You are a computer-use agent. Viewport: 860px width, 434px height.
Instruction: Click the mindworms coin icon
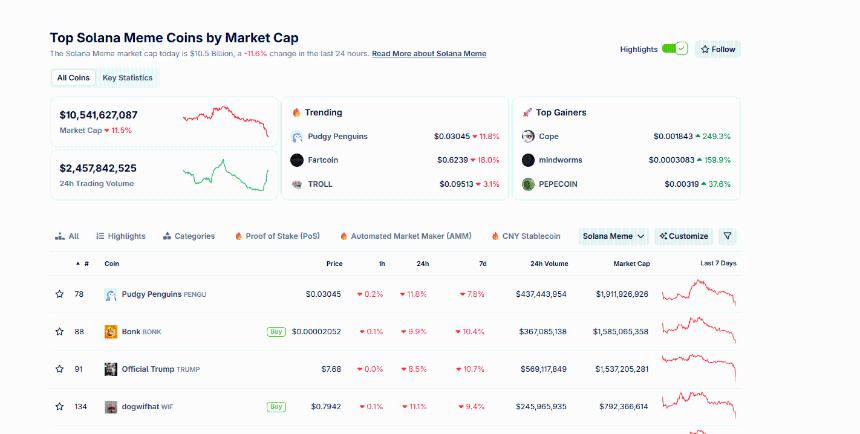coord(528,160)
